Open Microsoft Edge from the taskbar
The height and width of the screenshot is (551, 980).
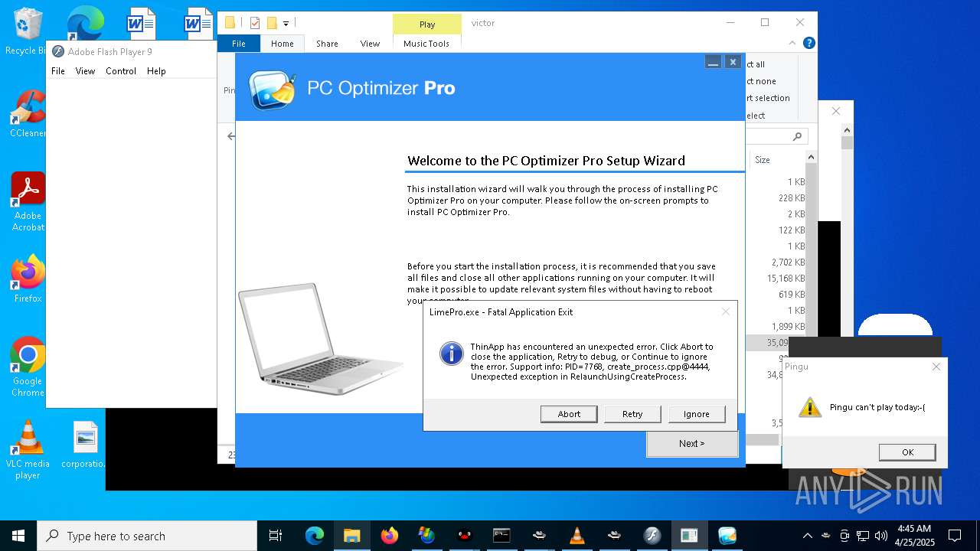point(315,536)
